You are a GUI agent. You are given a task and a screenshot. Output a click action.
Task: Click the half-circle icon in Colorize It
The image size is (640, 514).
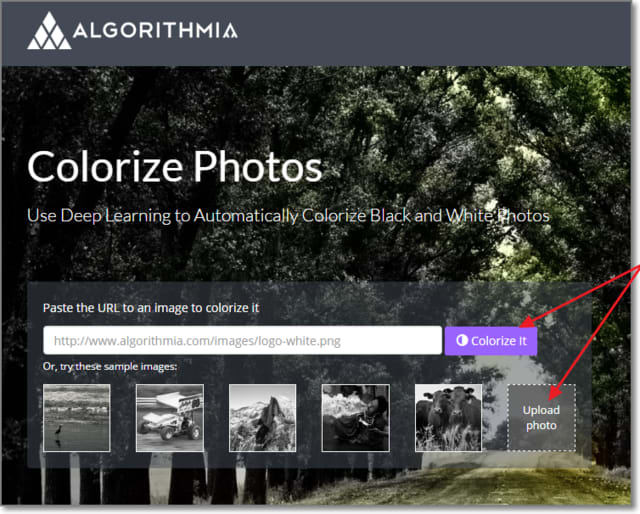click(462, 340)
